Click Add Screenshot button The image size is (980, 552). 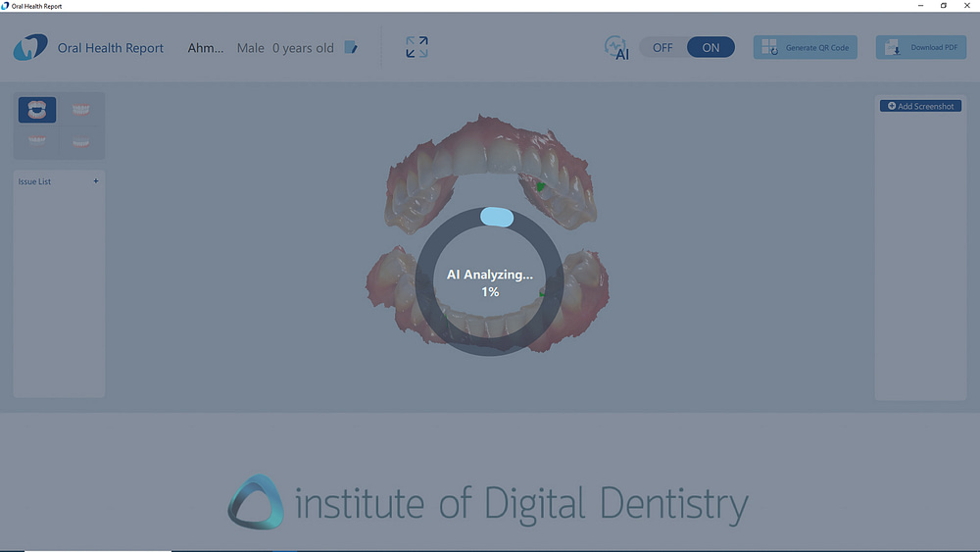tap(920, 106)
